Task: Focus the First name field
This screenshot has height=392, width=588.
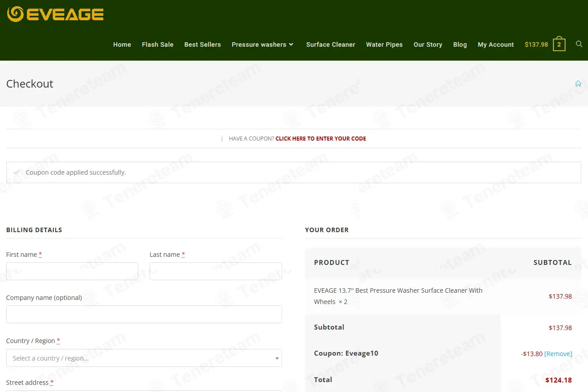Action: (x=72, y=271)
